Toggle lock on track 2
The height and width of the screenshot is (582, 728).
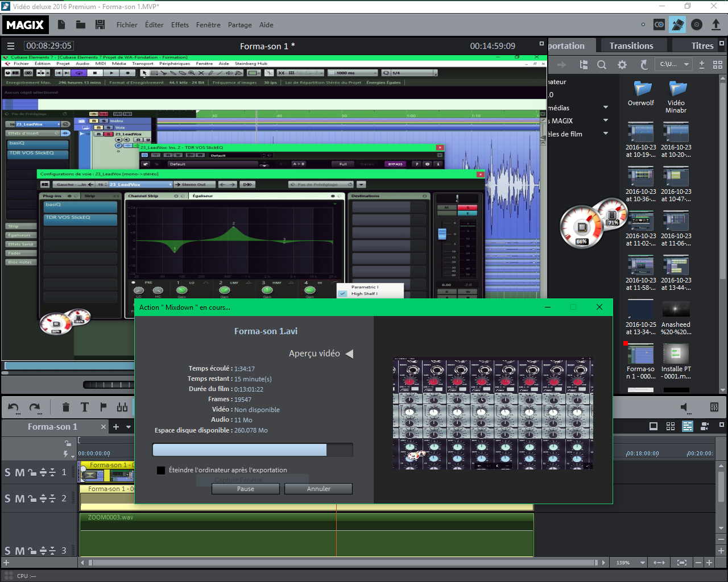click(x=32, y=498)
